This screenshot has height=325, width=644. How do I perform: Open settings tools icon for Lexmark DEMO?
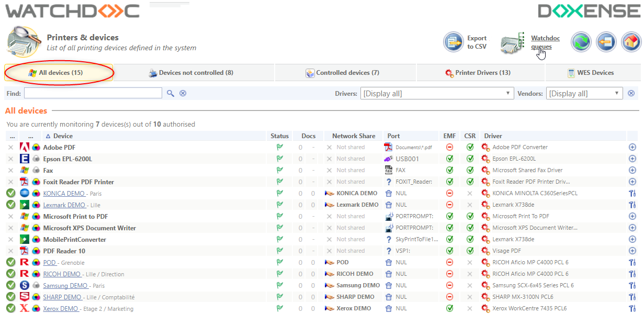(632, 205)
